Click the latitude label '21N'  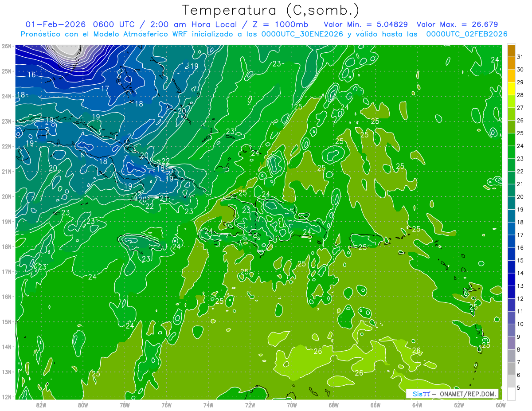pyautogui.click(x=6, y=171)
